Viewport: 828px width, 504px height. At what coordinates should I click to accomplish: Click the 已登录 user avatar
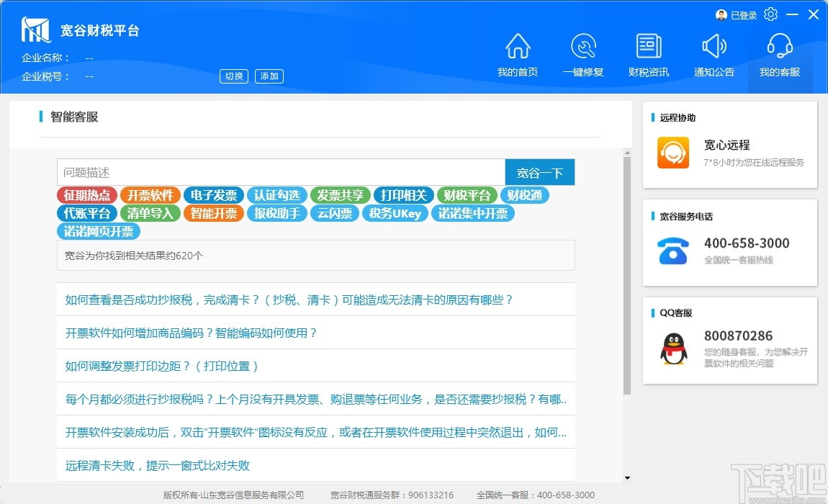[x=721, y=15]
